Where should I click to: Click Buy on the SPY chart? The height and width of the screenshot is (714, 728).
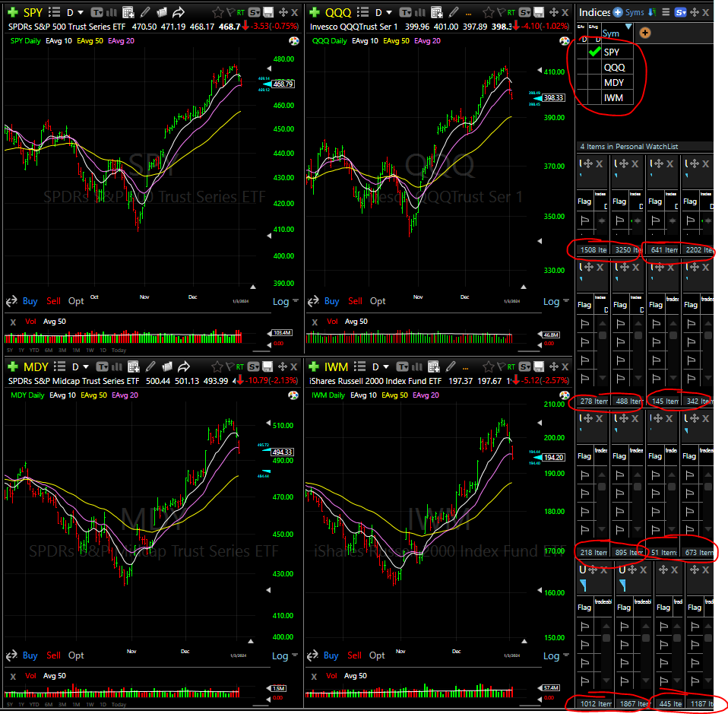pos(30,301)
